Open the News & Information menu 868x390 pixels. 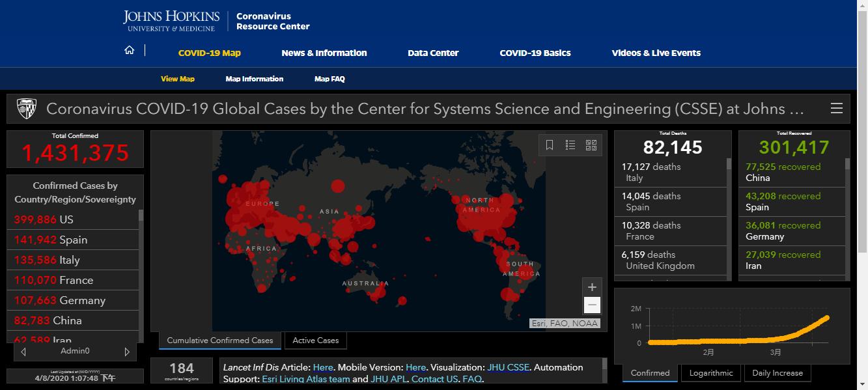click(x=324, y=53)
